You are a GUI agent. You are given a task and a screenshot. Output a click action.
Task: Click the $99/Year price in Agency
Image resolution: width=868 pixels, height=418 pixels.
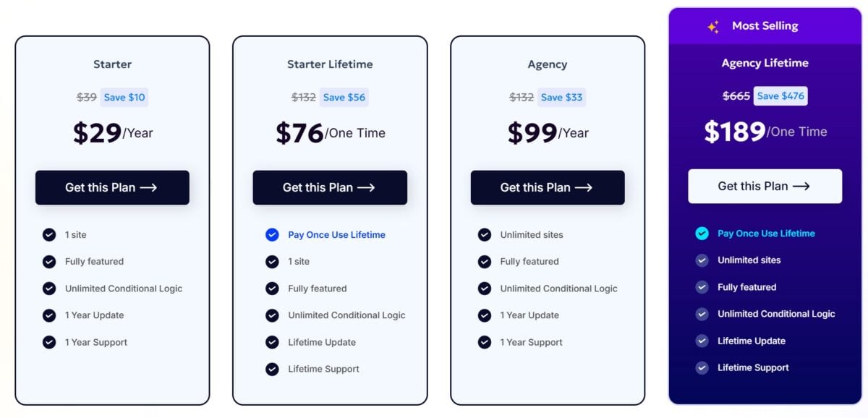coord(548,132)
